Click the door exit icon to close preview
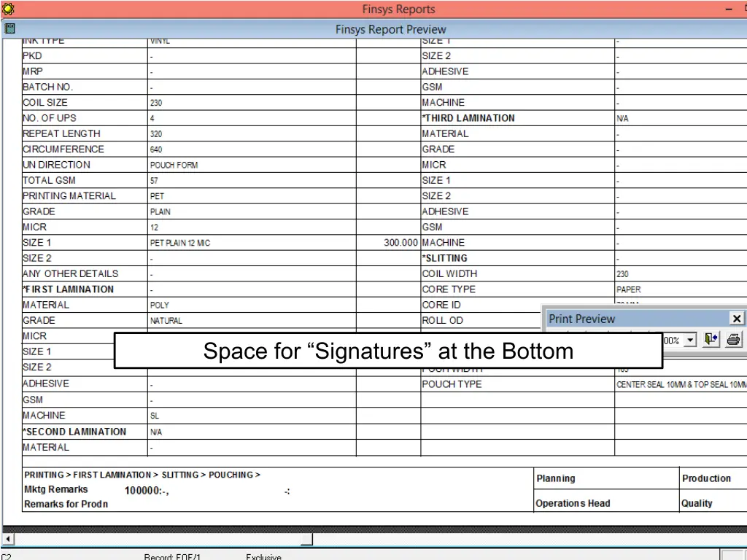 pos(711,339)
